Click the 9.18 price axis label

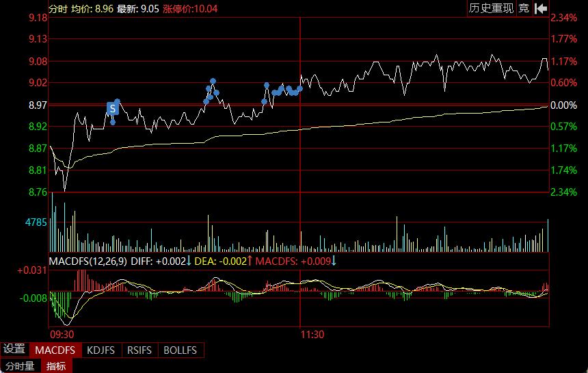(38, 18)
